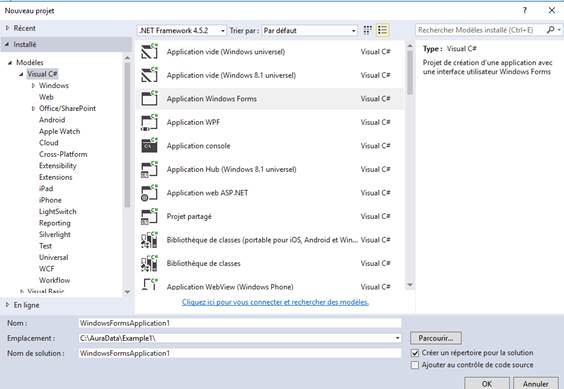
Task: Click the Application console template icon
Action: click(149, 145)
